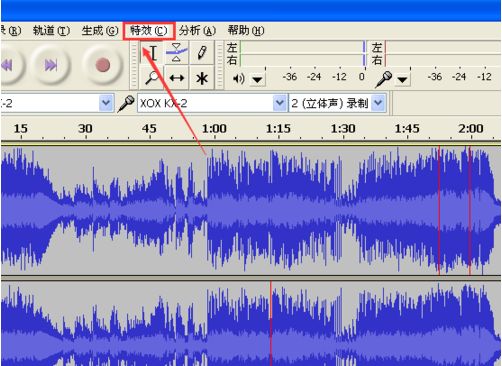Viewport: 502px width, 366px height.
Task: Click the input microphone meter icon
Action: click(383, 79)
